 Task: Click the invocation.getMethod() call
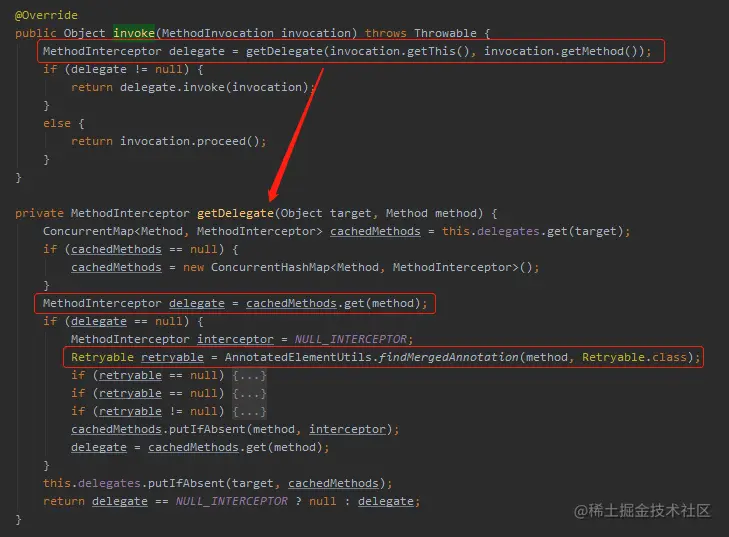tap(561, 51)
